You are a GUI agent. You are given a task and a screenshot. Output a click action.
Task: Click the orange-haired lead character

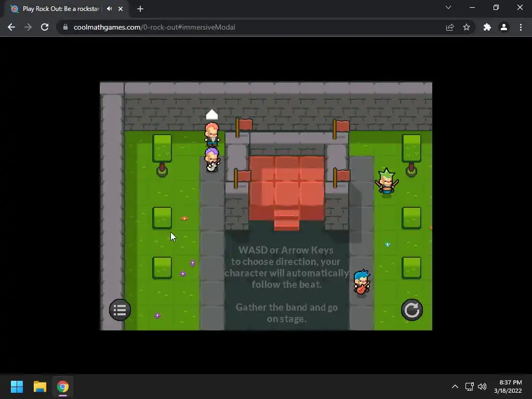click(x=212, y=134)
